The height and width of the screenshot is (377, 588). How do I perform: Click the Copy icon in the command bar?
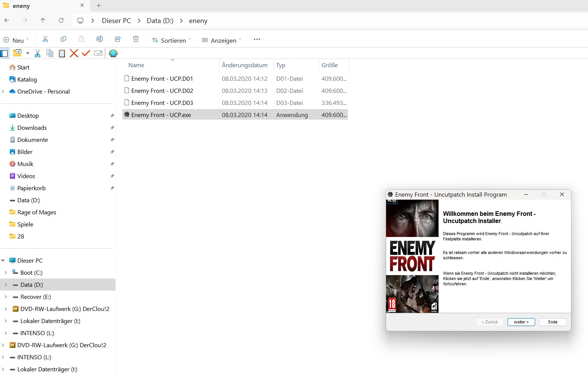(x=63, y=39)
